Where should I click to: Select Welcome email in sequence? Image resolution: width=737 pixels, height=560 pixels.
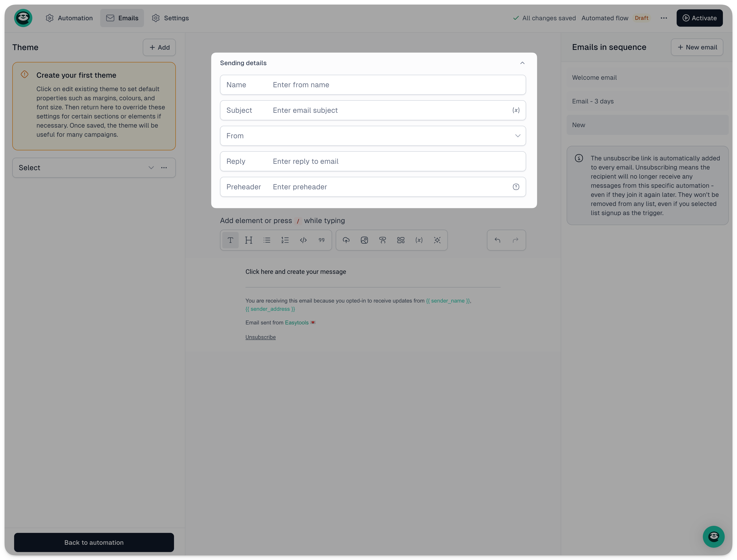[647, 78]
